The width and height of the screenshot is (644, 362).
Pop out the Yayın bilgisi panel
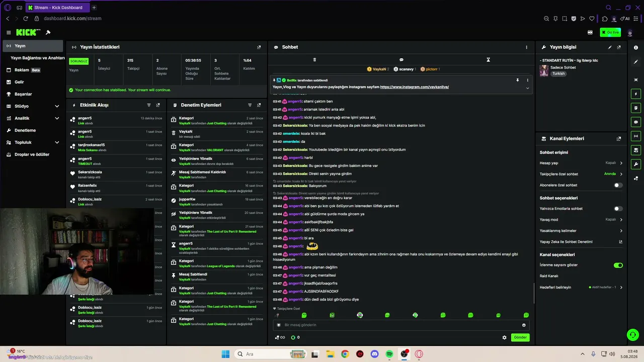tap(619, 47)
